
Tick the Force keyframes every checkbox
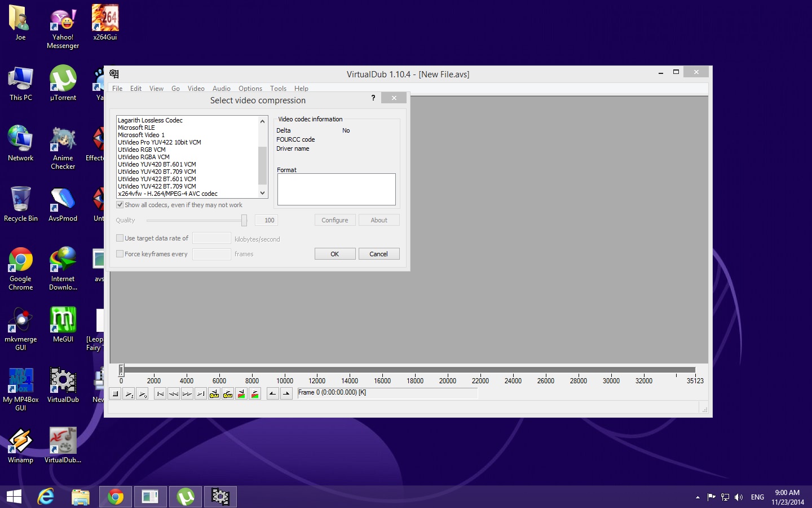tap(120, 254)
